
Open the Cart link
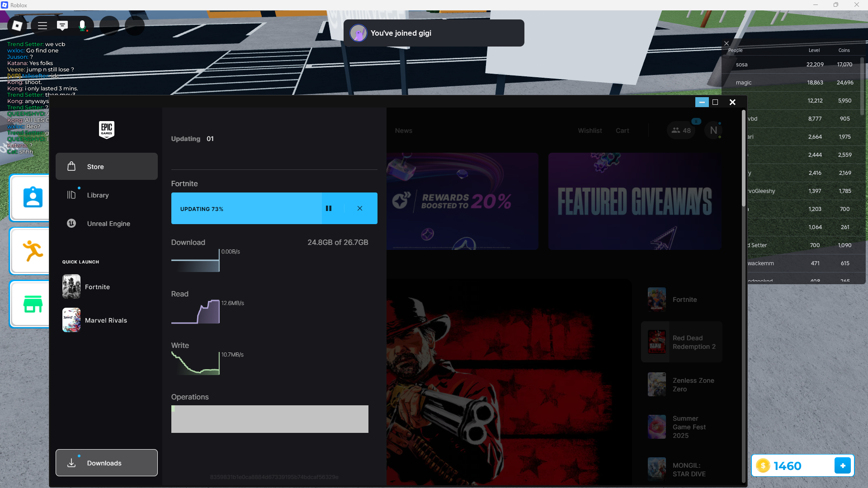tap(623, 131)
